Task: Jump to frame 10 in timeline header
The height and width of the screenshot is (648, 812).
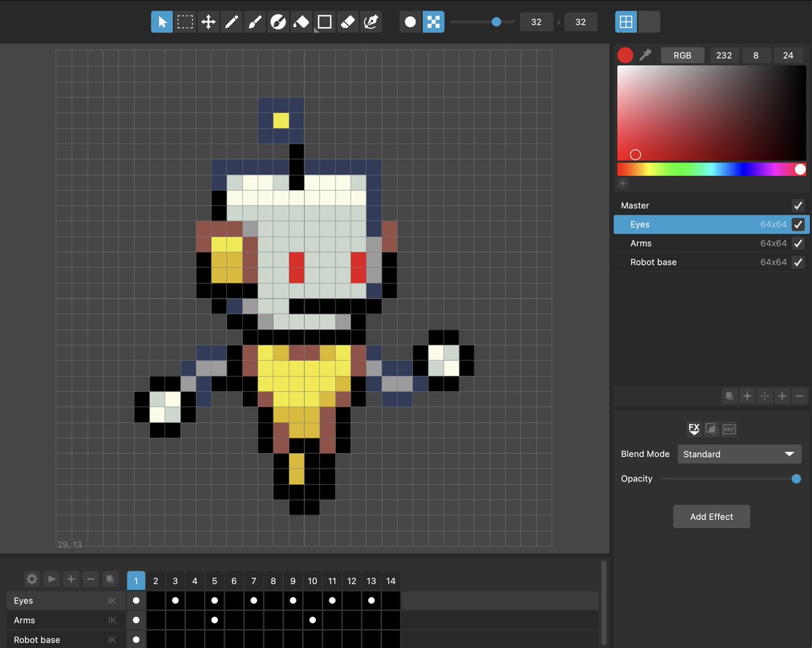Action: (313, 581)
